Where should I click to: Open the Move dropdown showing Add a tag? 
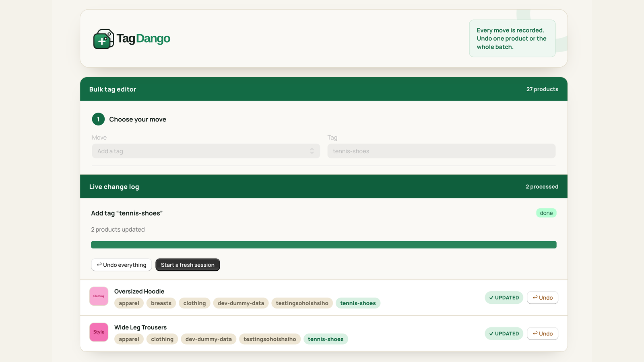[206, 151]
